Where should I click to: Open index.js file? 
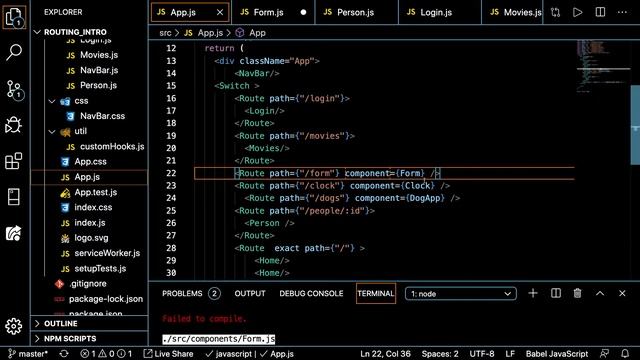click(x=90, y=223)
